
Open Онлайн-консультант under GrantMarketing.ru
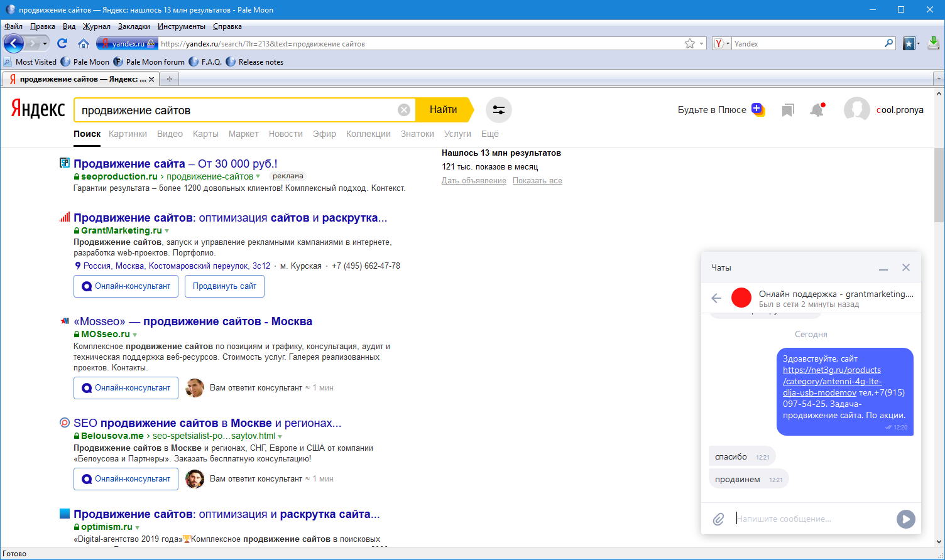pyautogui.click(x=126, y=286)
